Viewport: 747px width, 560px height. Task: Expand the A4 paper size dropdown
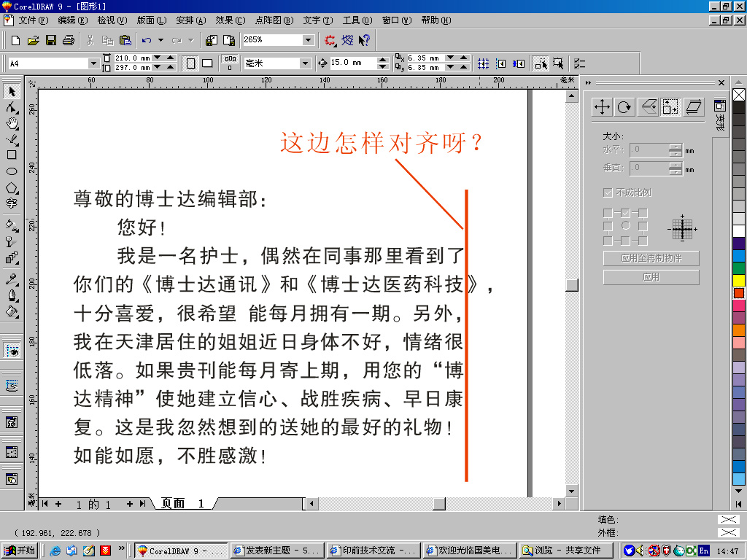click(x=93, y=63)
